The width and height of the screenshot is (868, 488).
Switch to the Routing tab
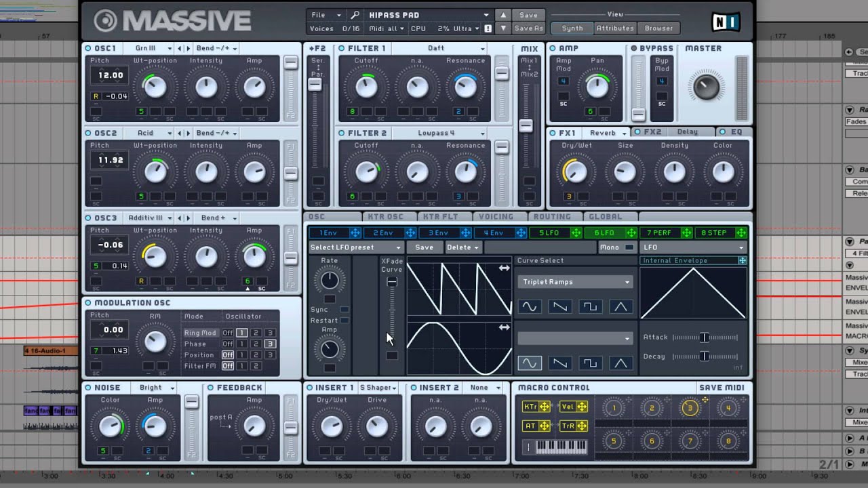point(552,217)
